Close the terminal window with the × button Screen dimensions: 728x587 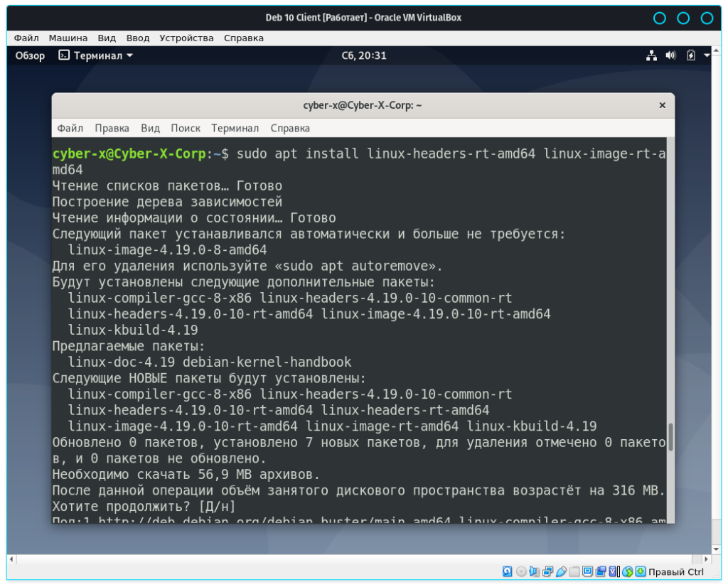click(662, 105)
